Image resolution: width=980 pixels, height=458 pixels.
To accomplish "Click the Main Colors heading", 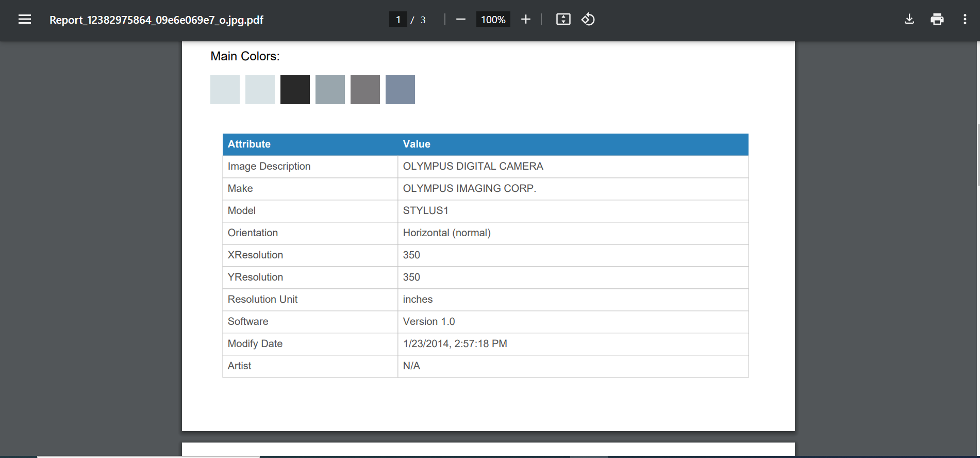I will coord(245,56).
